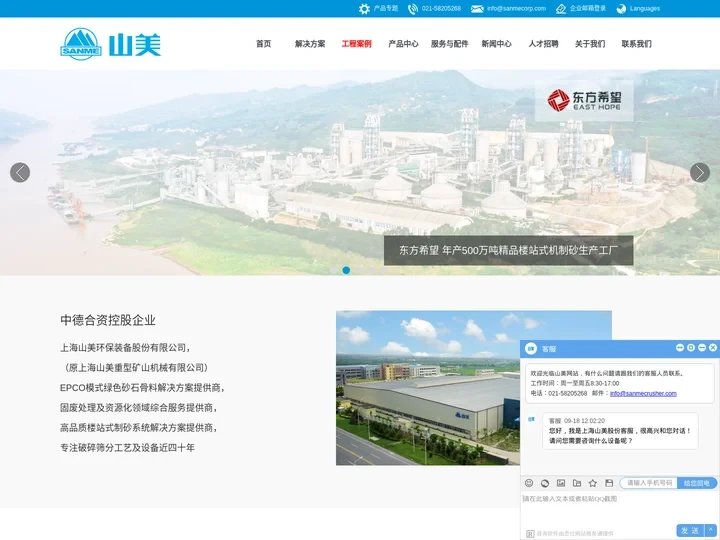Open the 新闻中心 menu item
This screenshot has height=540, width=720.
(496, 44)
